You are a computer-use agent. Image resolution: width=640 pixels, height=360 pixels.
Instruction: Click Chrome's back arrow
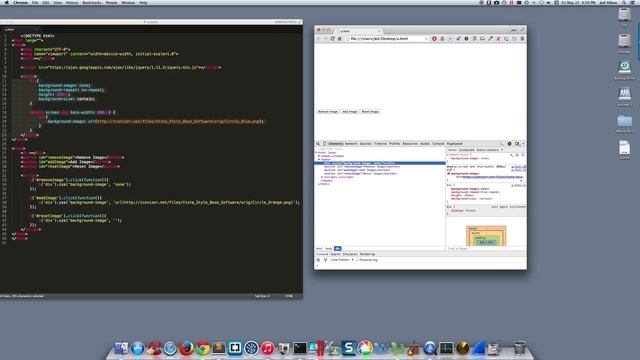319,39
